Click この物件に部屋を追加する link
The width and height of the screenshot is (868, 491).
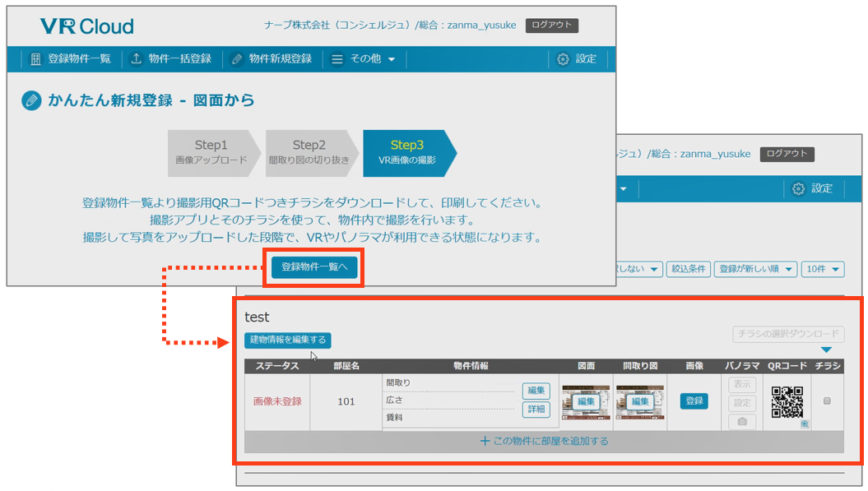[544, 442]
